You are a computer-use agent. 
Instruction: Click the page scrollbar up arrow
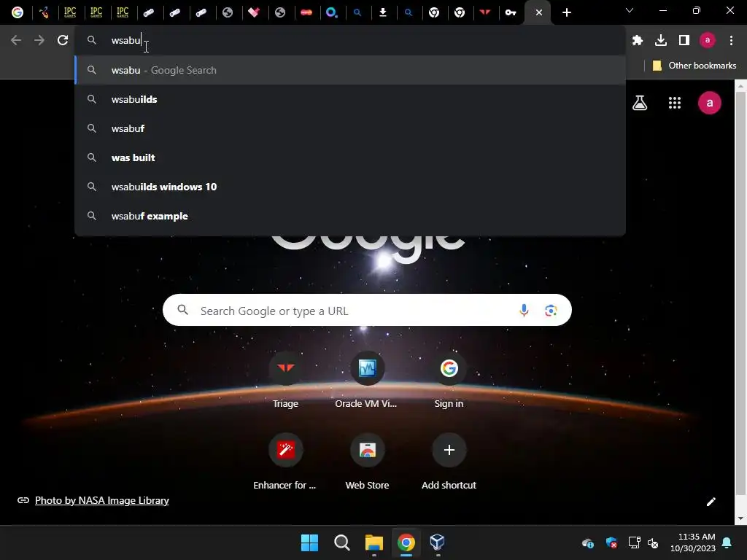pos(740,87)
